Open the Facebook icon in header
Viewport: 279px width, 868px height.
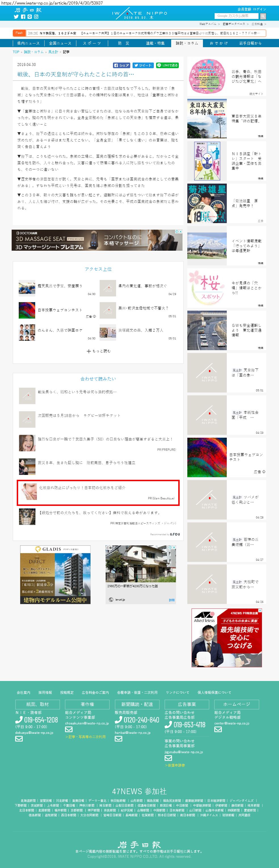(23, 16)
